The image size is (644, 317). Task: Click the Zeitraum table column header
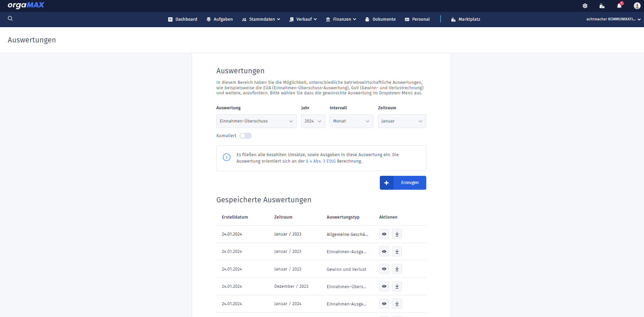[x=283, y=217]
